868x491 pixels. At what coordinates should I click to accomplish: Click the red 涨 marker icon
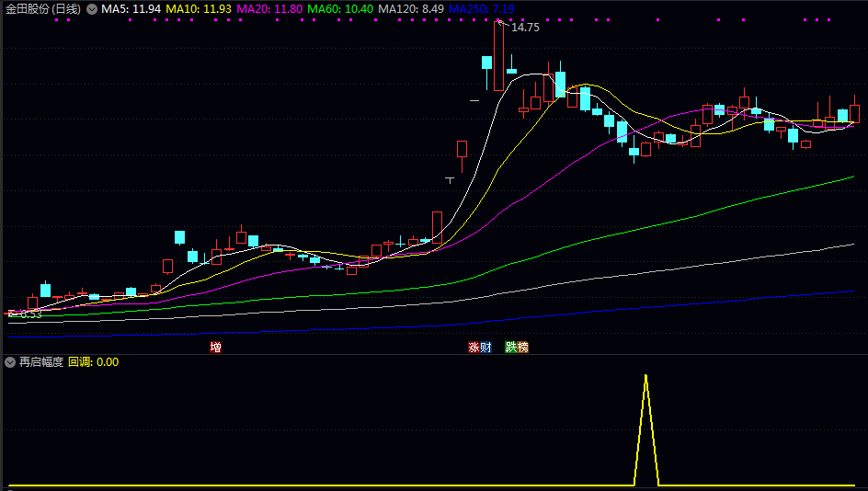click(x=474, y=348)
